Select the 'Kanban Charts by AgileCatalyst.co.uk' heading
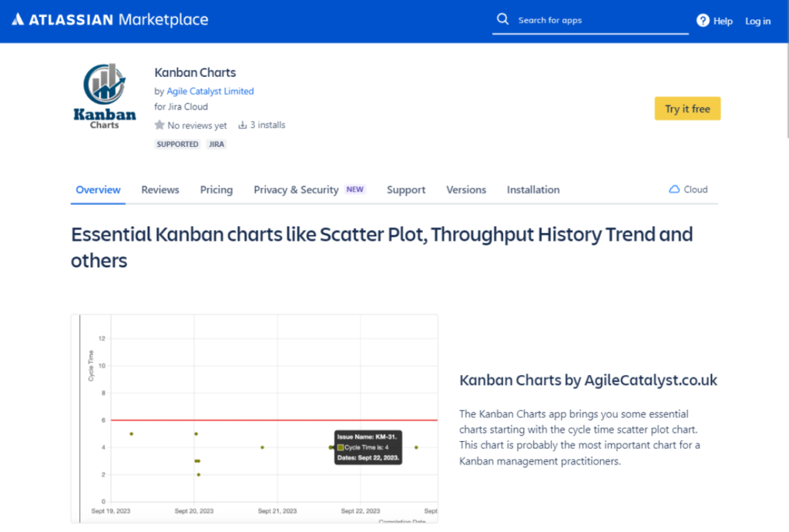The image size is (789, 532). 588,380
